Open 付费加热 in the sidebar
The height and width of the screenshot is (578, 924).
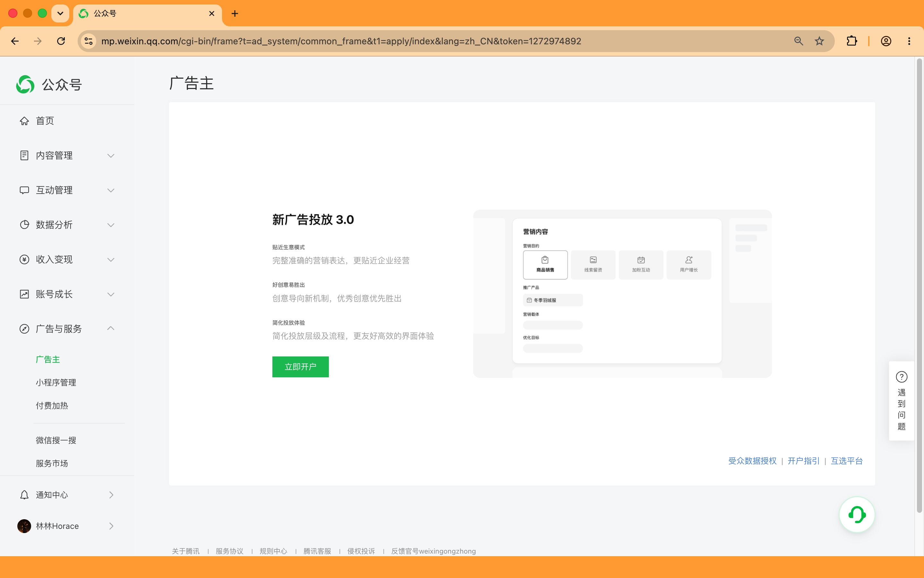(x=52, y=406)
